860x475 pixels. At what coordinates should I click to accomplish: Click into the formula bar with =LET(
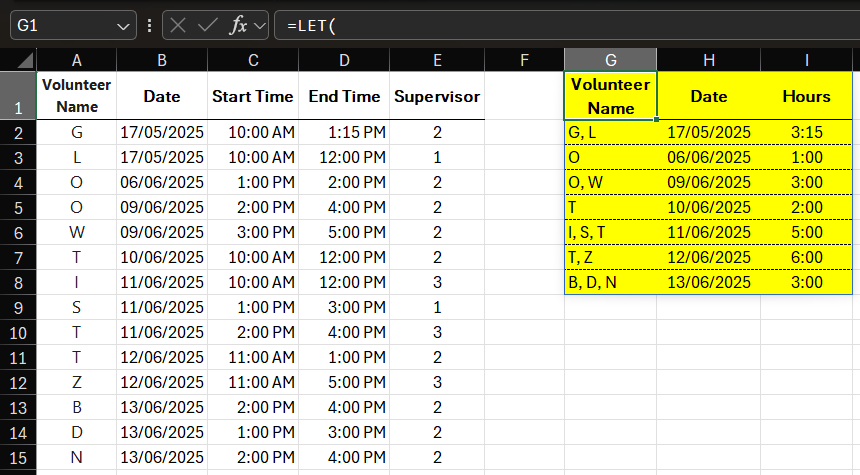click(560, 25)
